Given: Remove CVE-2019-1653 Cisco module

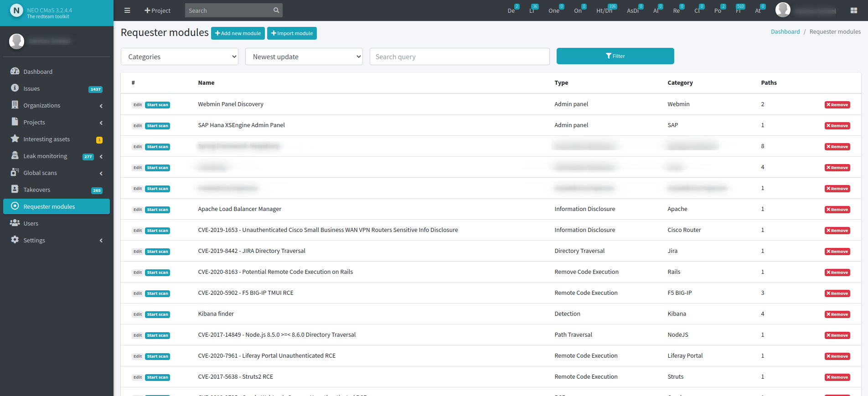Looking at the screenshot, I should coord(837,231).
